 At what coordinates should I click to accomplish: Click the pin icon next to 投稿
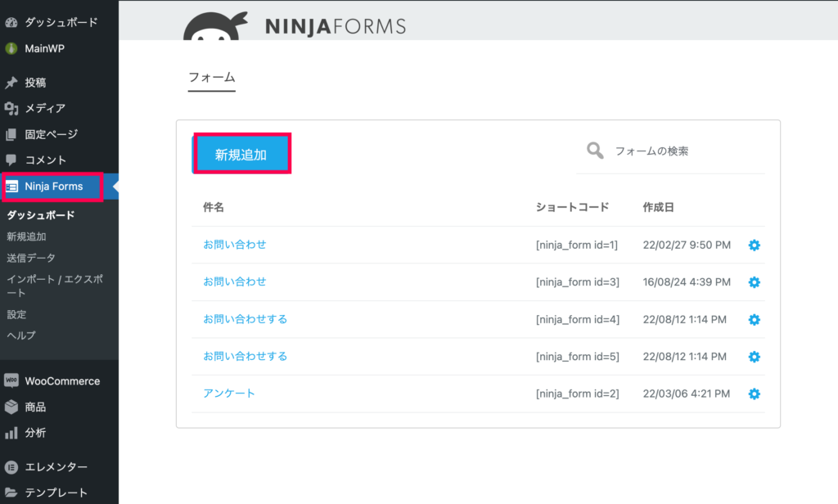[11, 83]
